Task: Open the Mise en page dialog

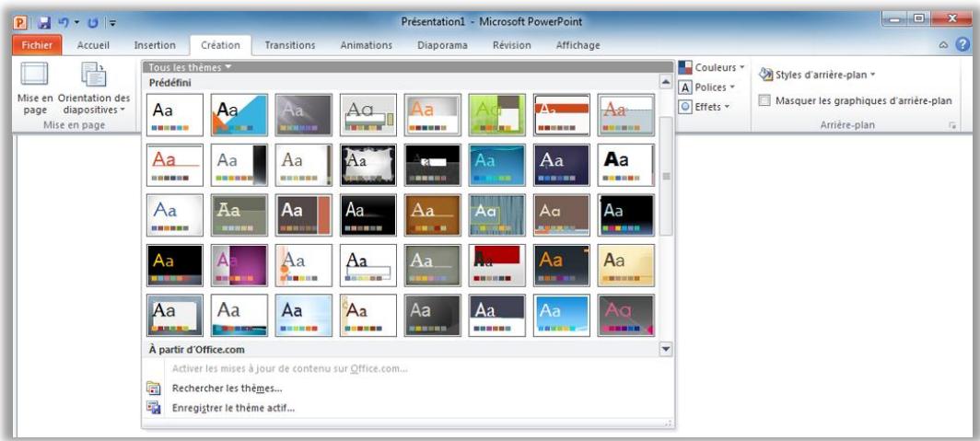Action: 34,87
